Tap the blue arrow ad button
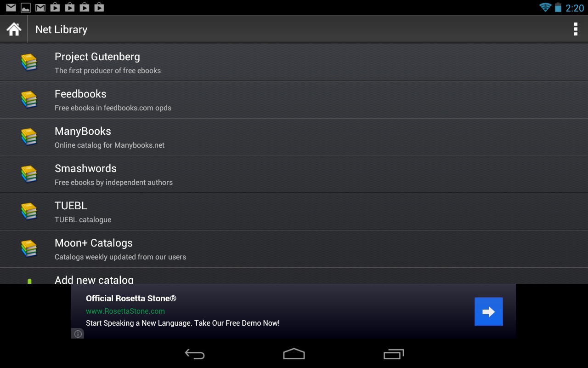The height and width of the screenshot is (368, 588). pos(488,311)
